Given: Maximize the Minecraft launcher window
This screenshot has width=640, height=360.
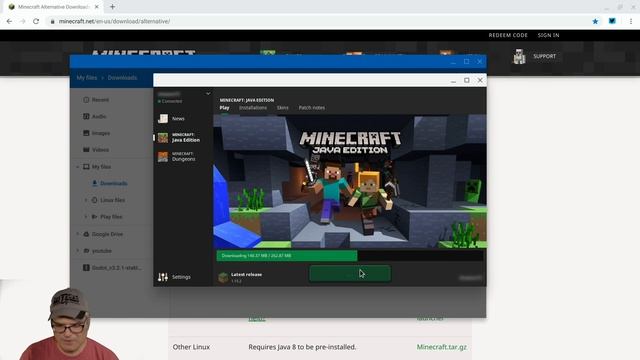Looking at the screenshot, I should pos(467,80).
